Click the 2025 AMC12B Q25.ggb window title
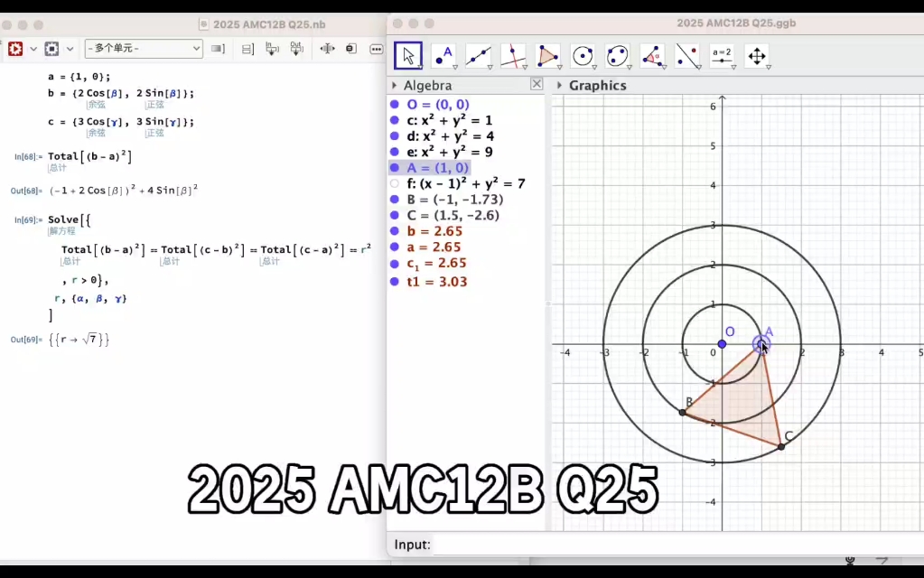 click(x=736, y=23)
